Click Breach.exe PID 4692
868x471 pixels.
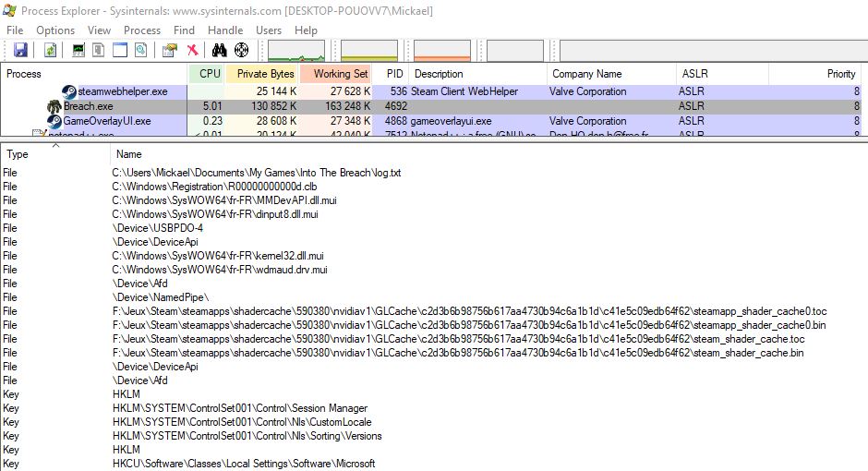click(396, 106)
